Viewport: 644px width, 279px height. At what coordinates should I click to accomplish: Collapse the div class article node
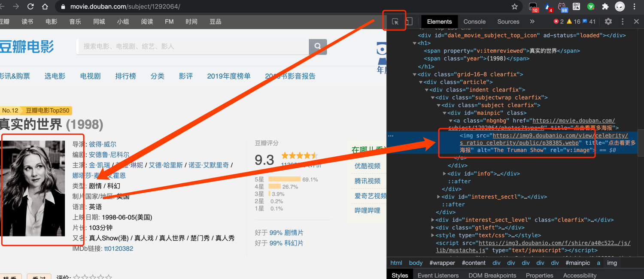pos(421,82)
